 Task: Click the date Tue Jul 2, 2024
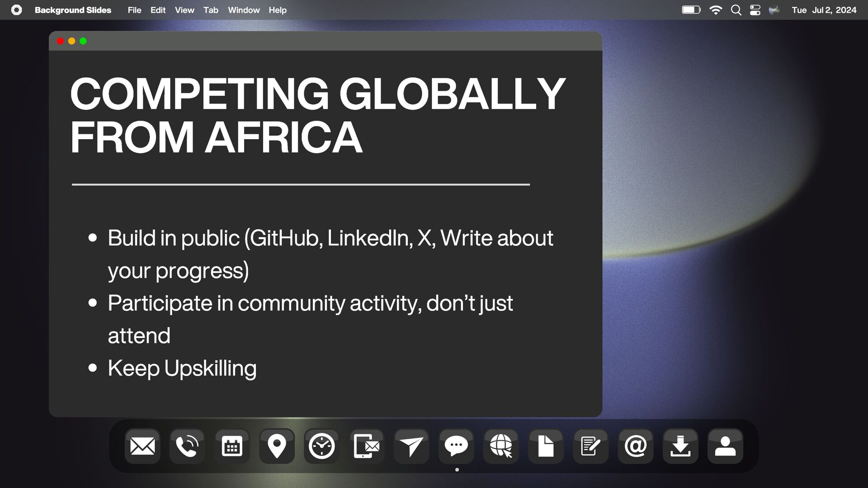[x=824, y=10]
